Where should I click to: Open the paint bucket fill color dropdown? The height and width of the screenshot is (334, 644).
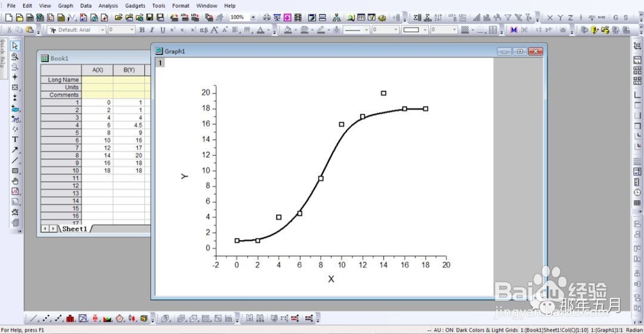pos(296,30)
